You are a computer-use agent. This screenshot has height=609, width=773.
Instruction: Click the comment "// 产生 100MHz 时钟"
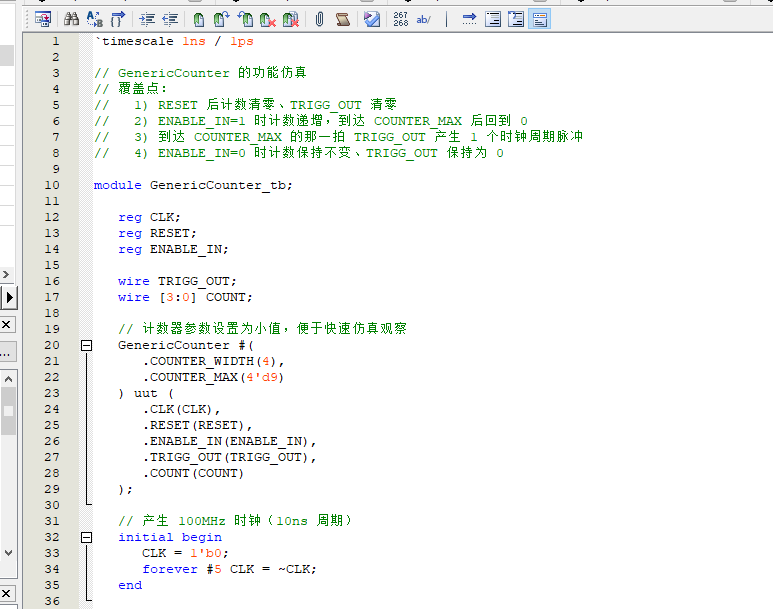pos(235,521)
